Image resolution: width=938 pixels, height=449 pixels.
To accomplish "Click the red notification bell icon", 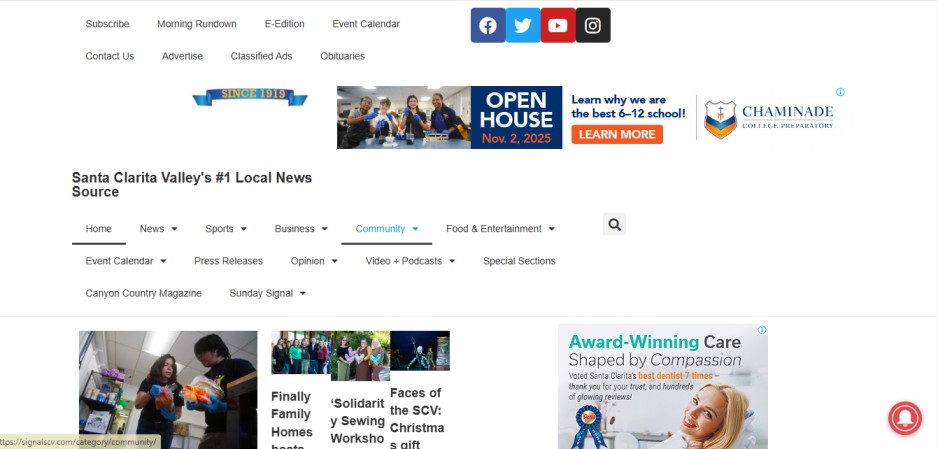I will point(906,417).
